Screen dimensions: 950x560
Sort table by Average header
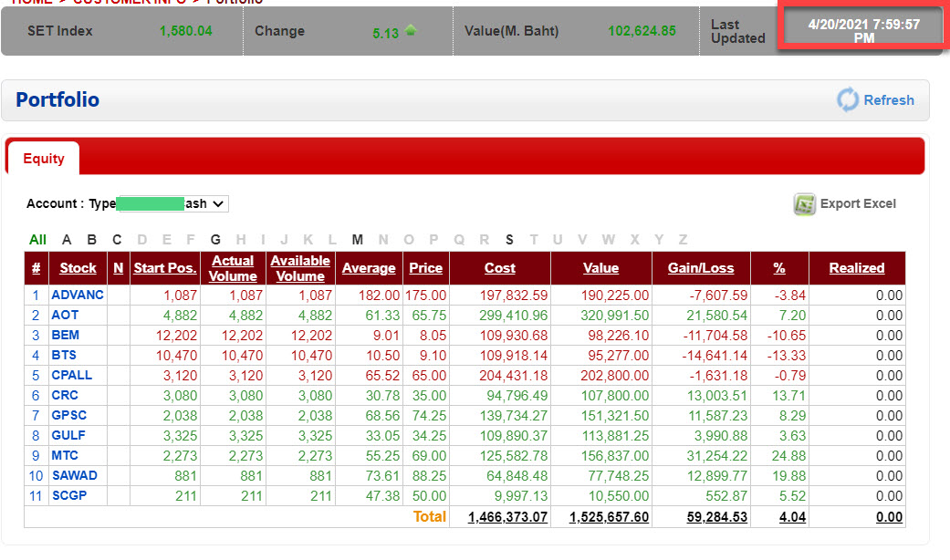click(x=369, y=268)
